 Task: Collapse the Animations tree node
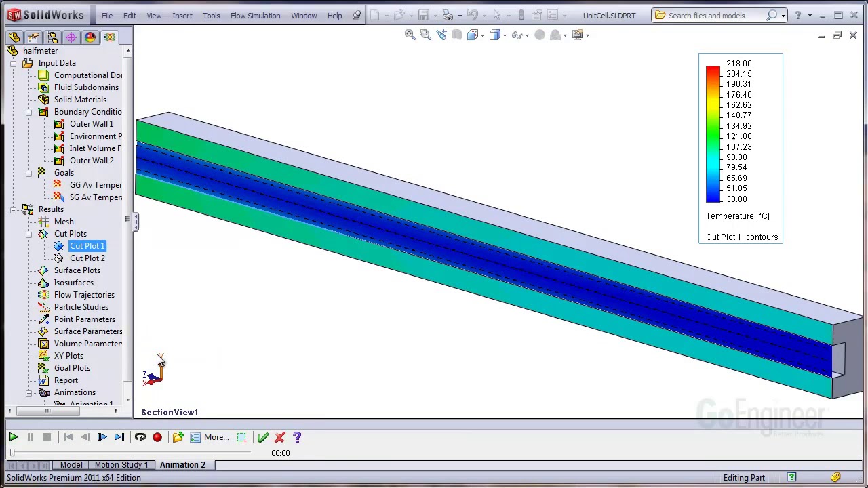[x=28, y=392]
